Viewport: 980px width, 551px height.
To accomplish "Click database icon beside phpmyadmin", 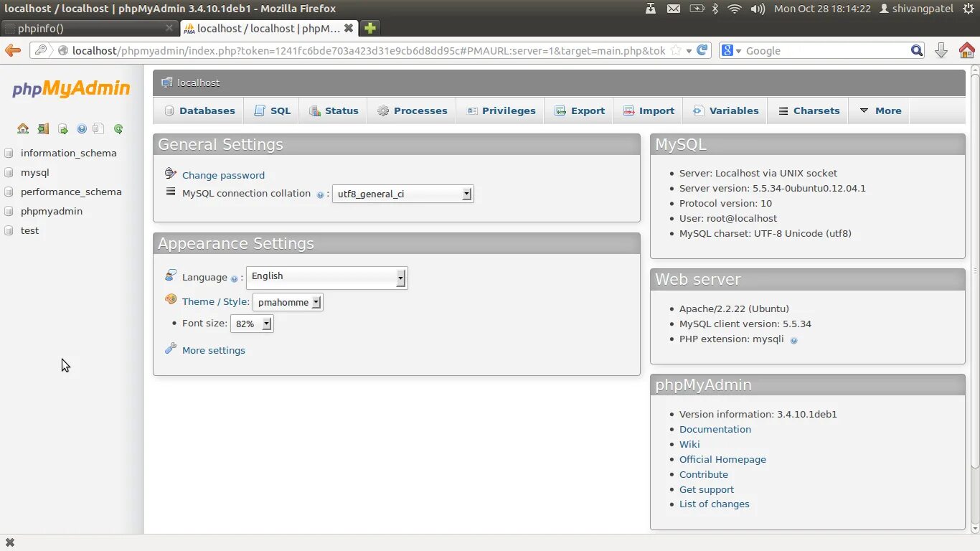I will 9,211.
